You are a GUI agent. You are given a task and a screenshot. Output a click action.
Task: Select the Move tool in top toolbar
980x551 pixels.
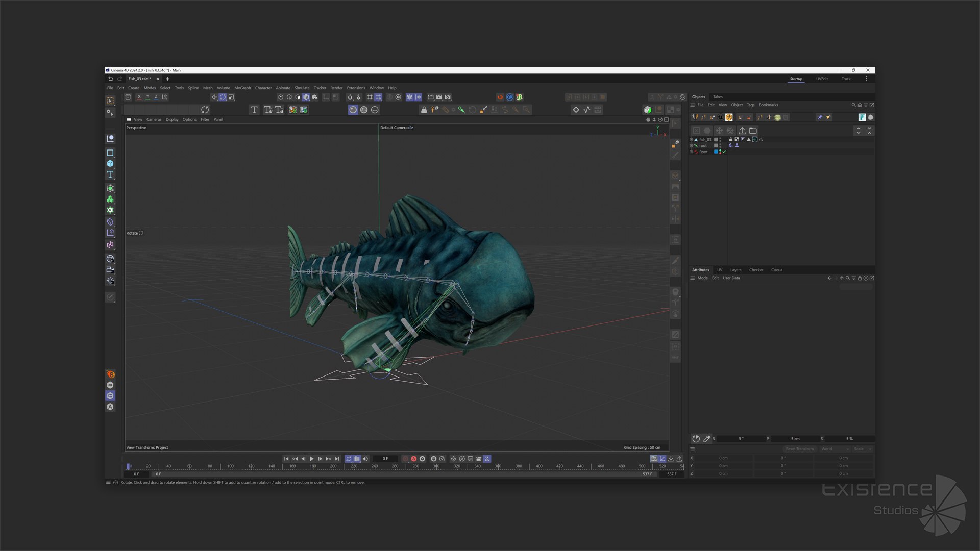(x=214, y=97)
